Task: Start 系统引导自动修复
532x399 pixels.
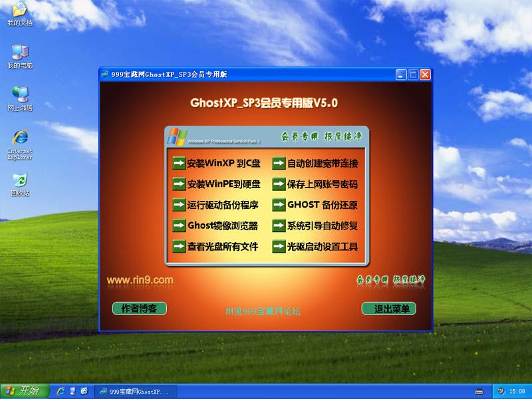Action: [315, 225]
